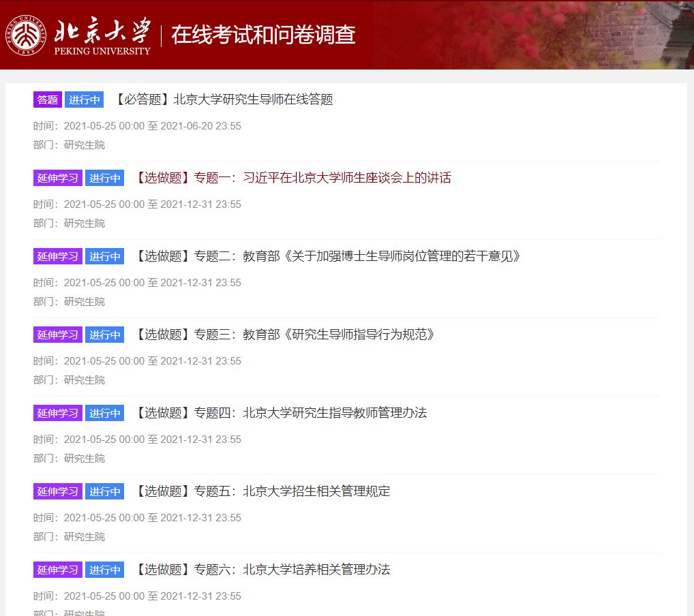This screenshot has height=616, width=694.
Task: Click 部门：研究生院 under 专题四
Action: pos(69,459)
